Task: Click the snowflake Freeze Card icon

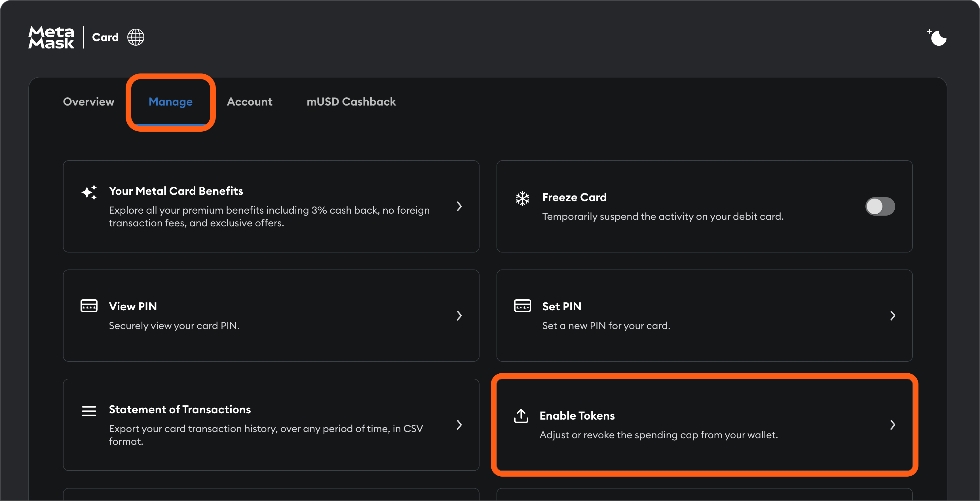Action: (x=522, y=198)
